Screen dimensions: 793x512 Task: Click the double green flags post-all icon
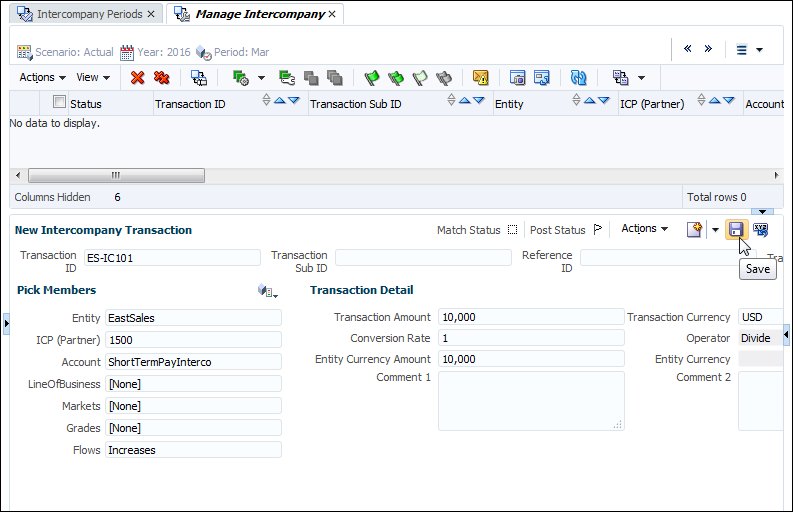coord(396,77)
